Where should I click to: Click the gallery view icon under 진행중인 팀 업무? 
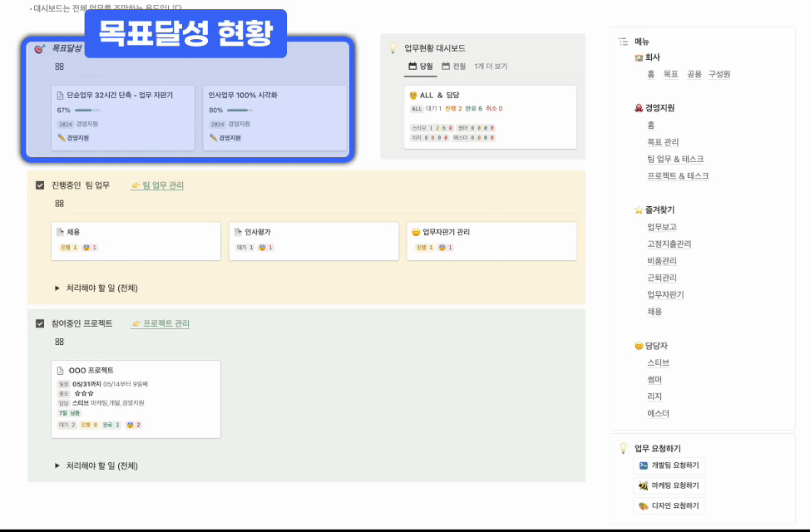click(59, 204)
